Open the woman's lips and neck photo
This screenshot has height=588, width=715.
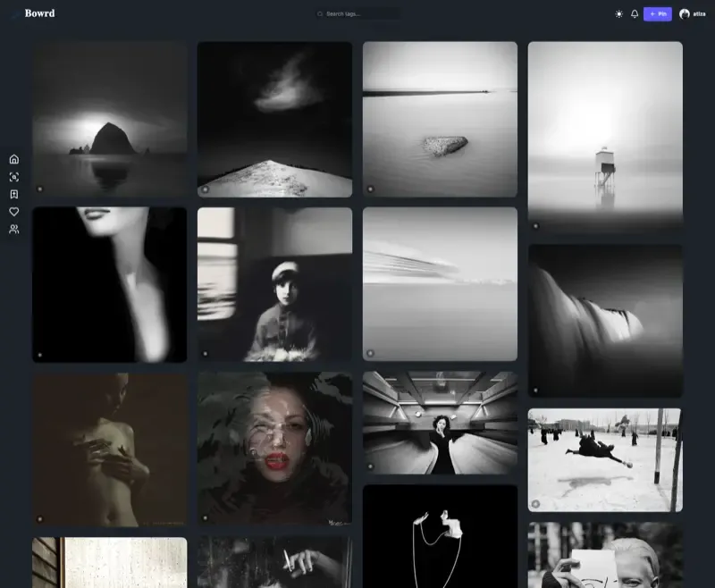[109, 284]
